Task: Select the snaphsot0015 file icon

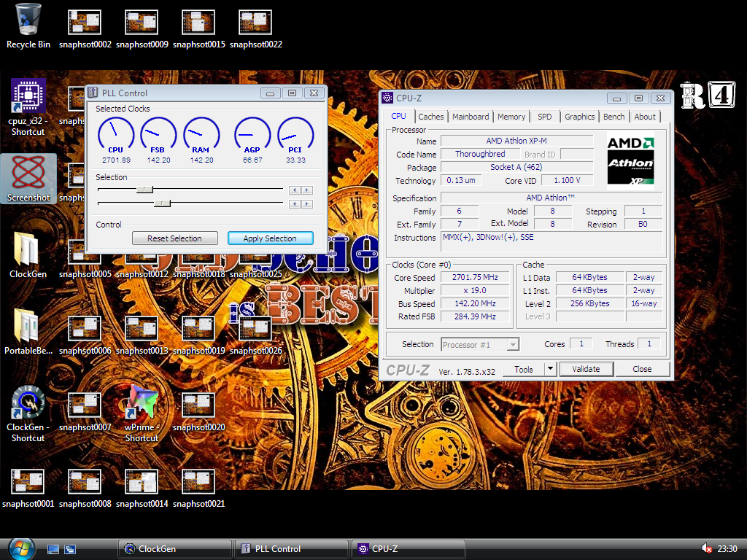Action: pyautogui.click(x=198, y=28)
